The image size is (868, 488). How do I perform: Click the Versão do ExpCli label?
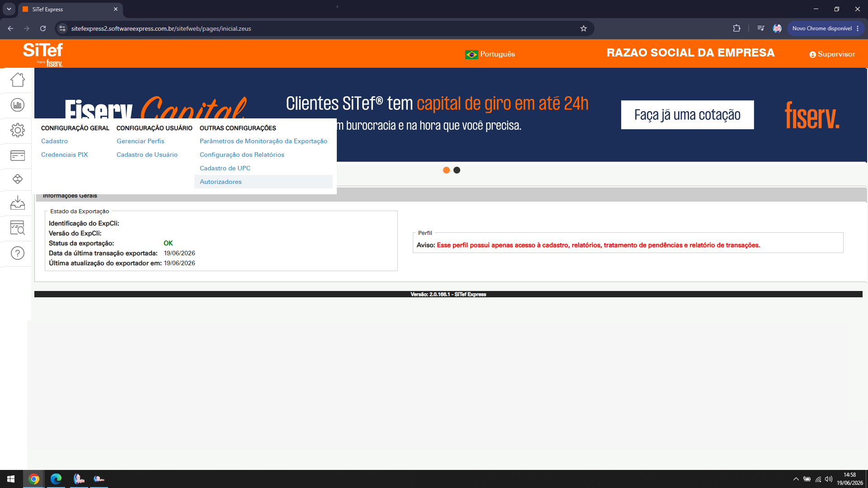coord(75,233)
